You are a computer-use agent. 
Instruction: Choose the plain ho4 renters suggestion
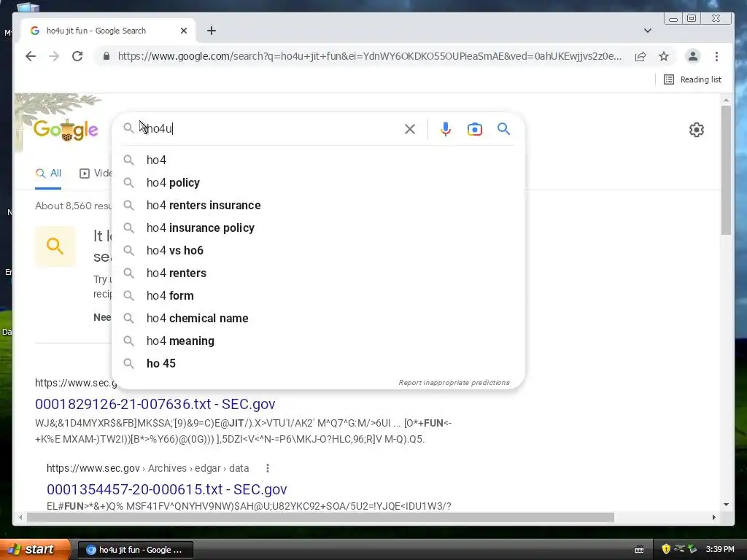(x=318, y=273)
